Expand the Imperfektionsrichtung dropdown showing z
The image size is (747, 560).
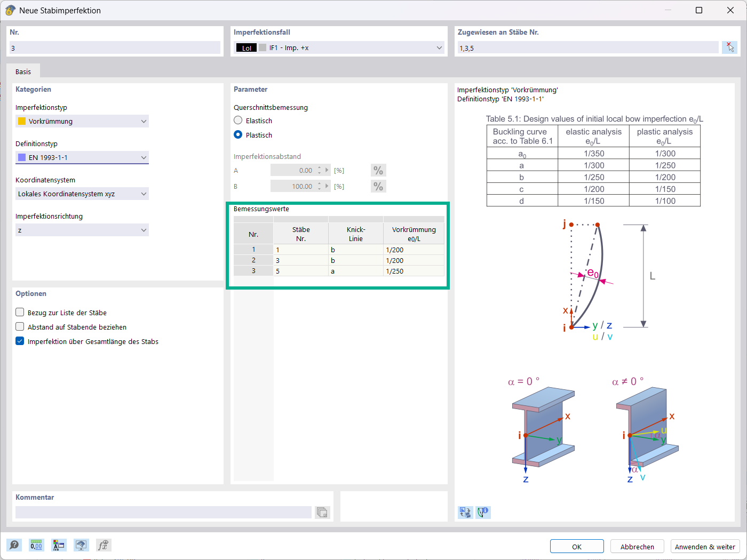tap(82, 230)
